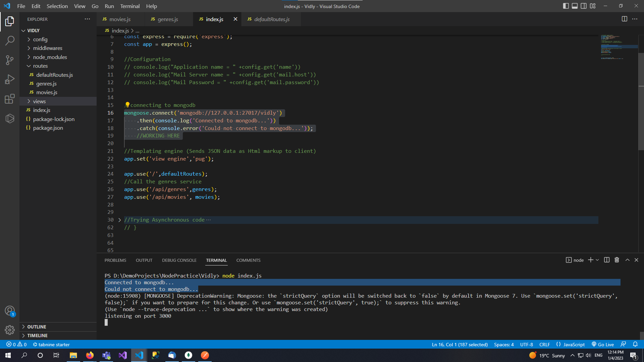Click the editor minimap

click(x=619, y=47)
